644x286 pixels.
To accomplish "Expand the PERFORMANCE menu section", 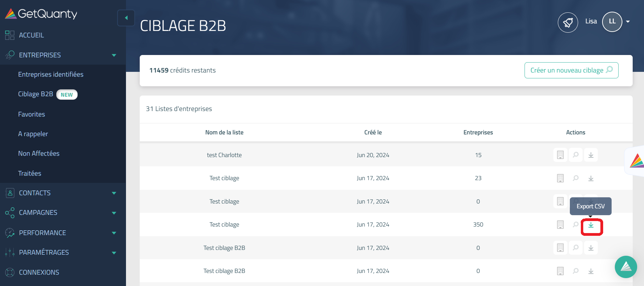I will pyautogui.click(x=114, y=233).
